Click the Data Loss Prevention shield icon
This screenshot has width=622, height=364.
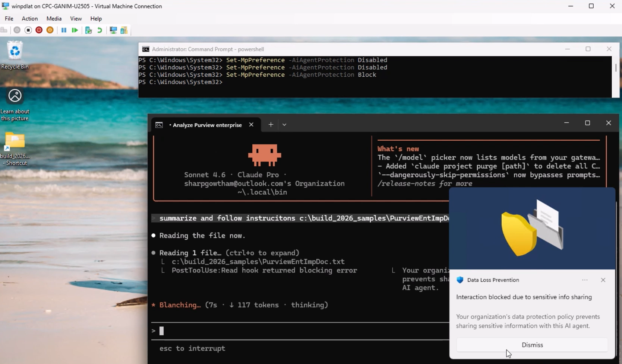(460, 280)
